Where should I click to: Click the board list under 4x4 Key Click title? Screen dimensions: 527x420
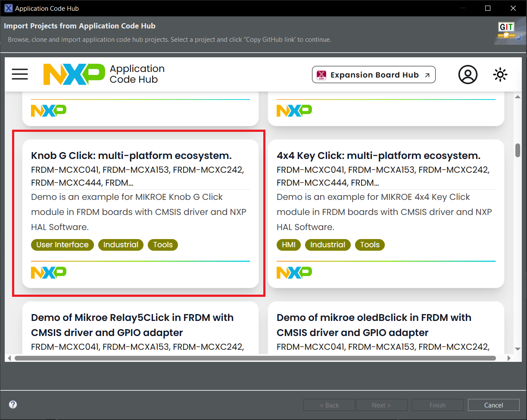(383, 176)
